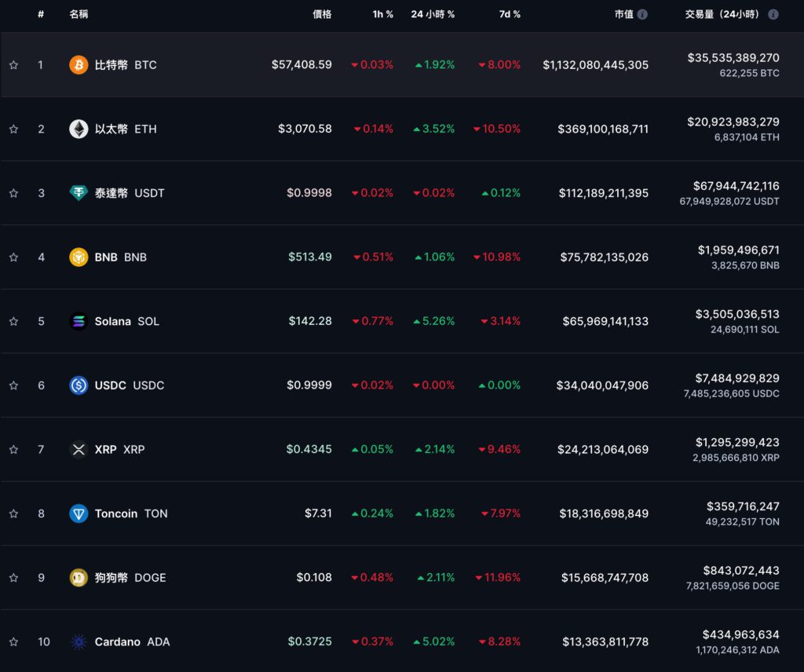Click Solana 24h change 5.26%
Viewport: 804px width, 672px height.
tap(433, 321)
